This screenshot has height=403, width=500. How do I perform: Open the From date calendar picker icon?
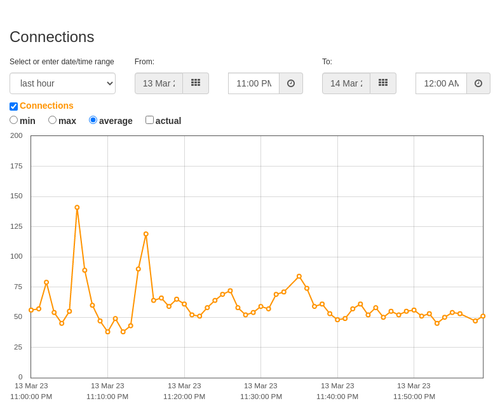tap(196, 83)
